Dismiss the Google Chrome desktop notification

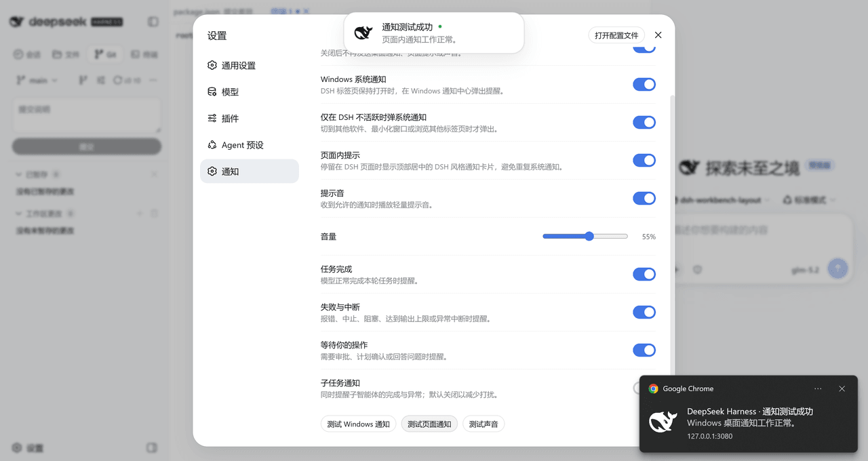point(842,388)
